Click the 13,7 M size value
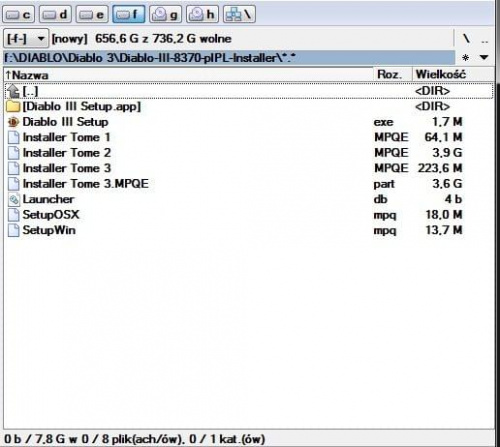Screen dimensions: 500x447 point(444,230)
